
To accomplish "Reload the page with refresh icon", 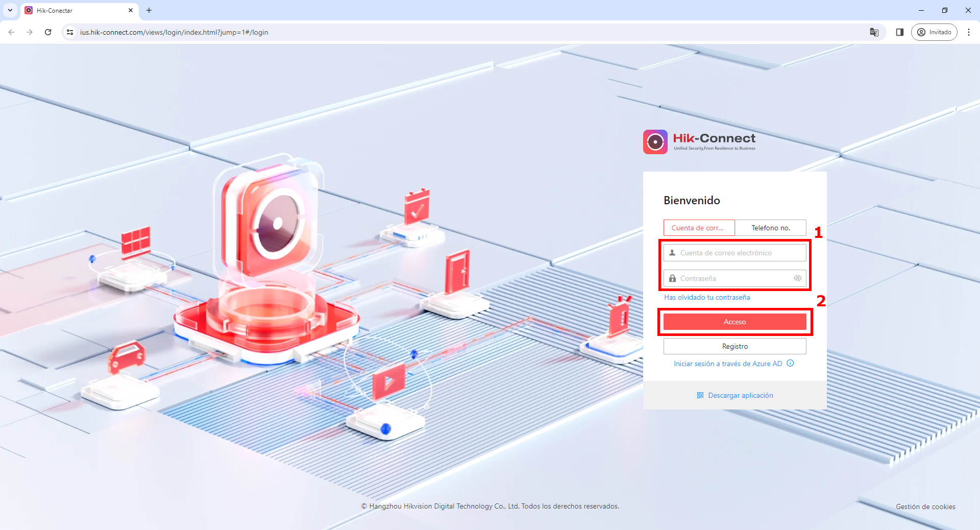I will pyautogui.click(x=48, y=32).
